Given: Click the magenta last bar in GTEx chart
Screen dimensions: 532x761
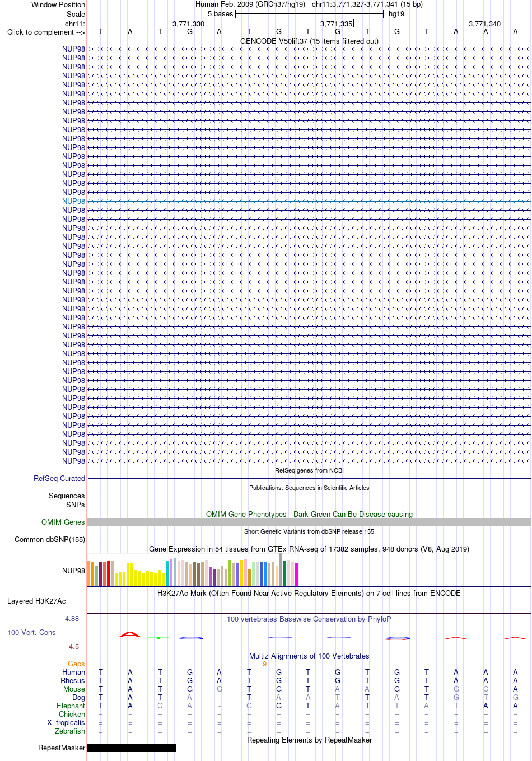Looking at the screenshot, I should click(x=296, y=574).
